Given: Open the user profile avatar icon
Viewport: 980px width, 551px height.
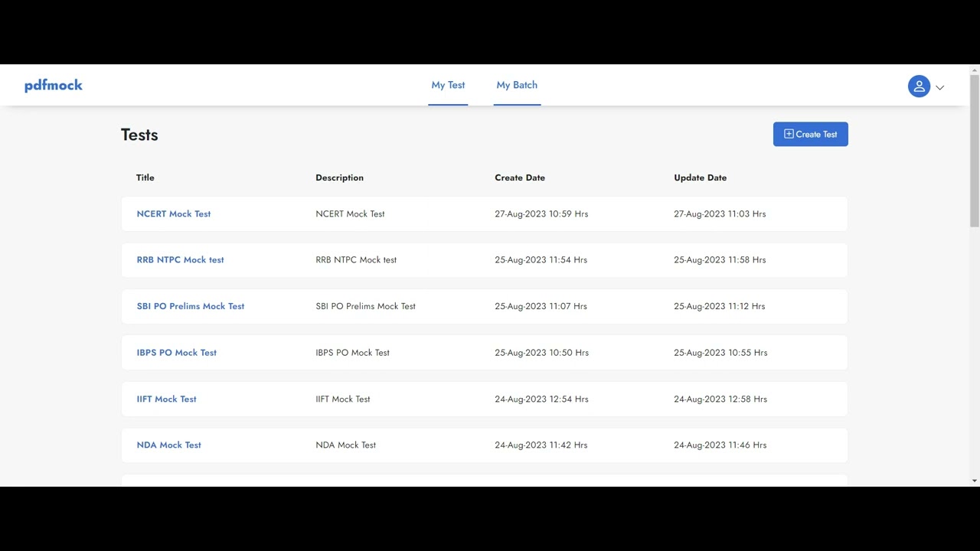Looking at the screenshot, I should tap(919, 86).
